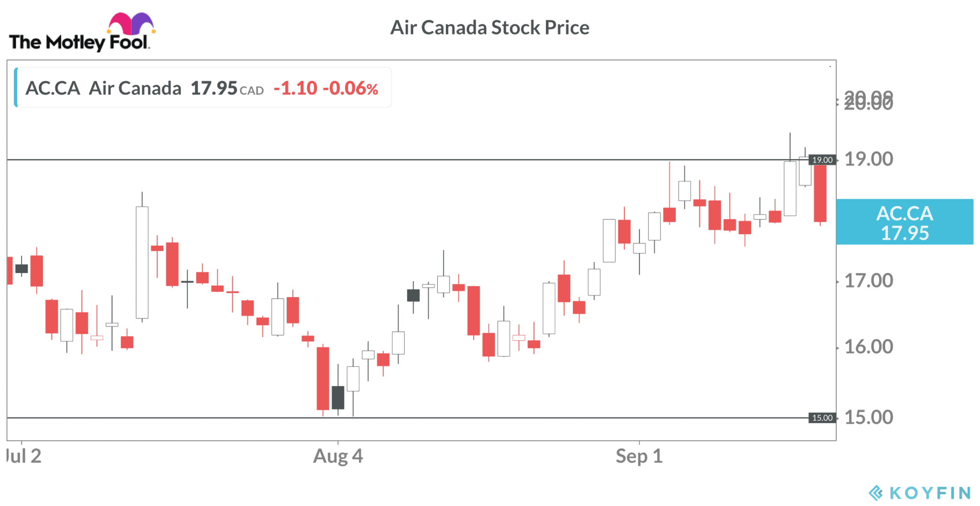980x506 pixels.
Task: Click the KOYFIN wordmark
Action: click(930, 493)
